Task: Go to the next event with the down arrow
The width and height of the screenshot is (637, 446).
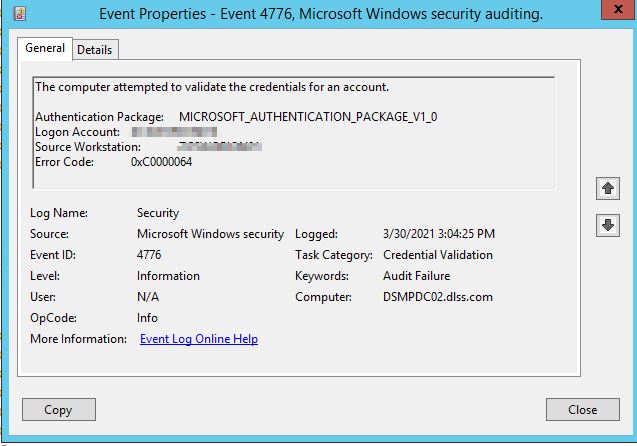Action: 607,226
